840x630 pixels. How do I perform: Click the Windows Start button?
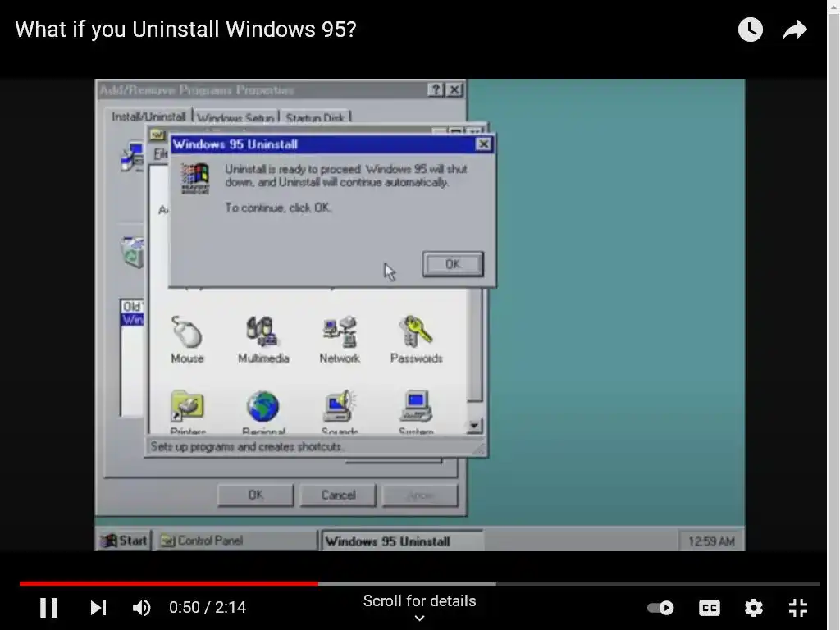(x=125, y=541)
